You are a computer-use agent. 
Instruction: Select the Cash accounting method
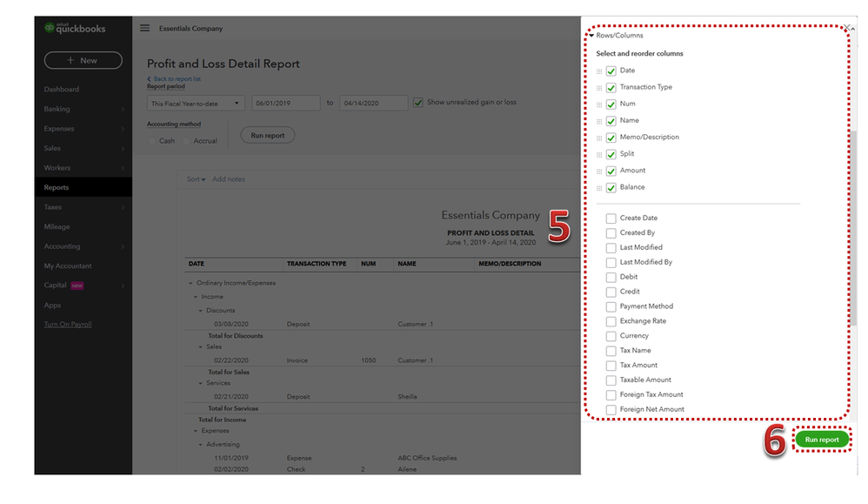click(x=151, y=141)
